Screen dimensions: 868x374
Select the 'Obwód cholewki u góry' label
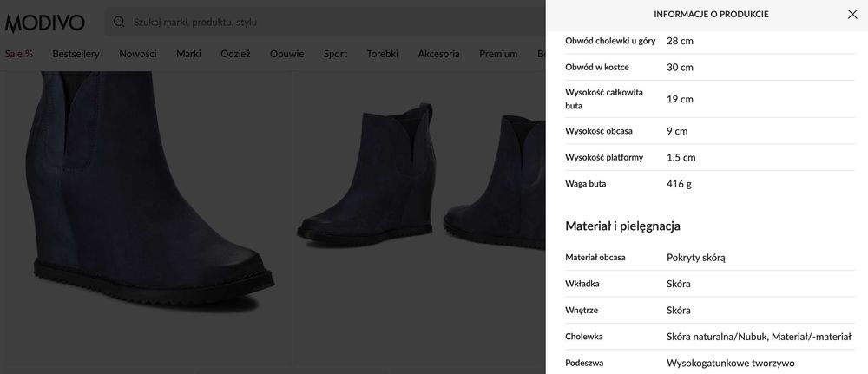[x=610, y=41]
